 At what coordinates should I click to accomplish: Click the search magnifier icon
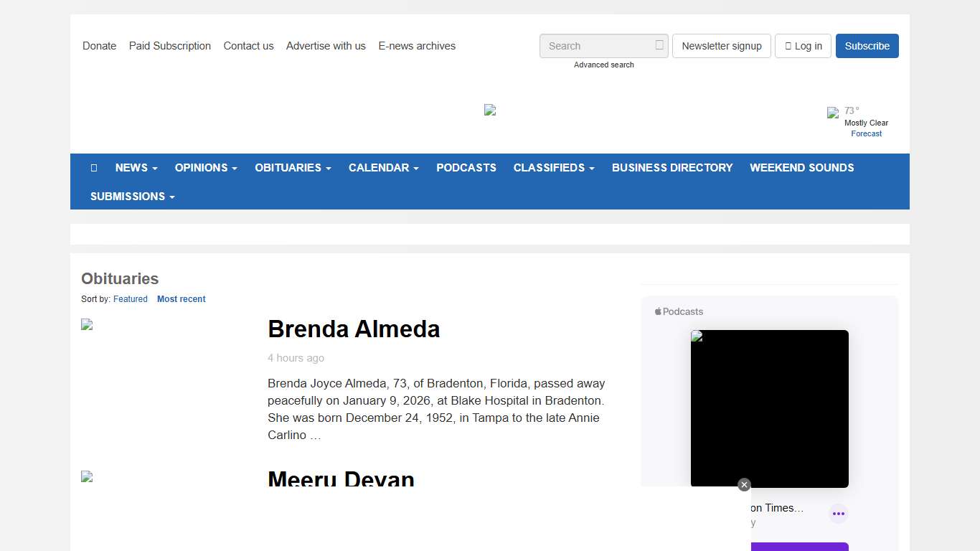[x=659, y=45]
